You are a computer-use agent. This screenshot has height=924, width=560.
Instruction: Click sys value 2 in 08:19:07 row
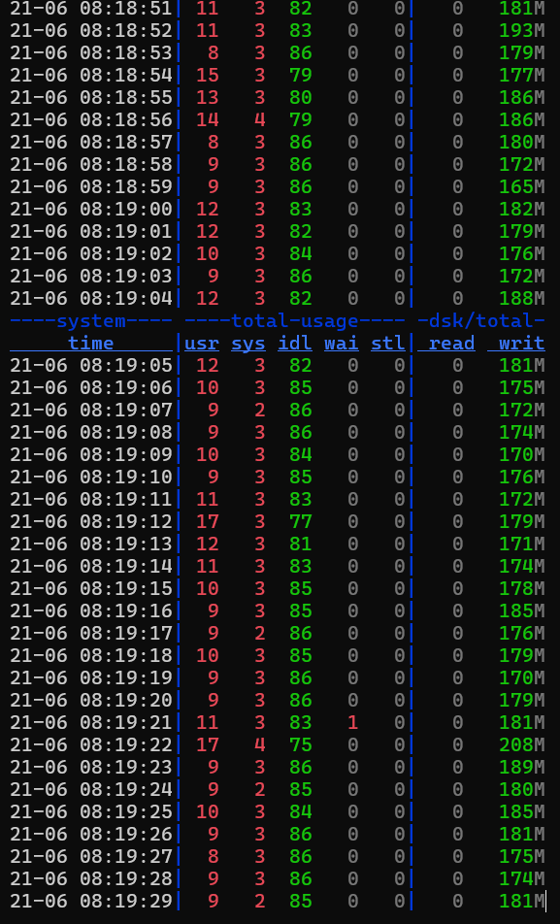click(x=260, y=411)
